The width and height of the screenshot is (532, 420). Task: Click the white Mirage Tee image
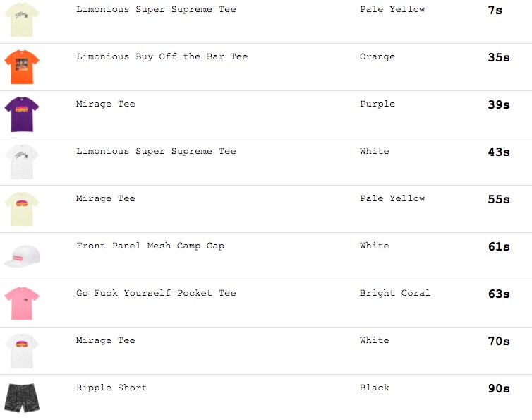(22, 351)
